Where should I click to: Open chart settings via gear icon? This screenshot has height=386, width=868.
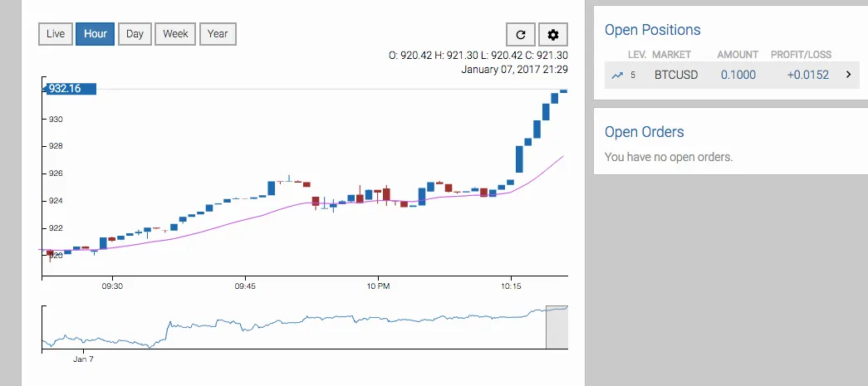553,35
